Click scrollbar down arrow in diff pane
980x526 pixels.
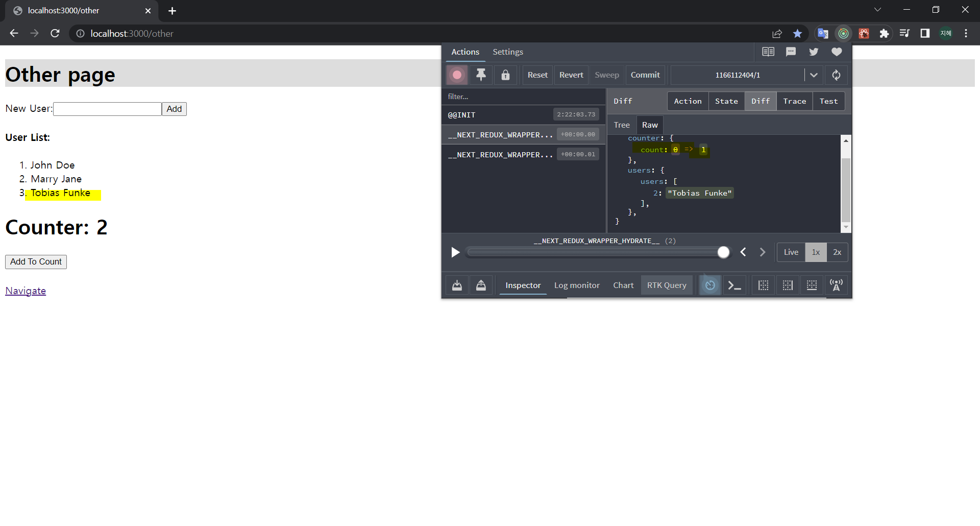pos(846,227)
